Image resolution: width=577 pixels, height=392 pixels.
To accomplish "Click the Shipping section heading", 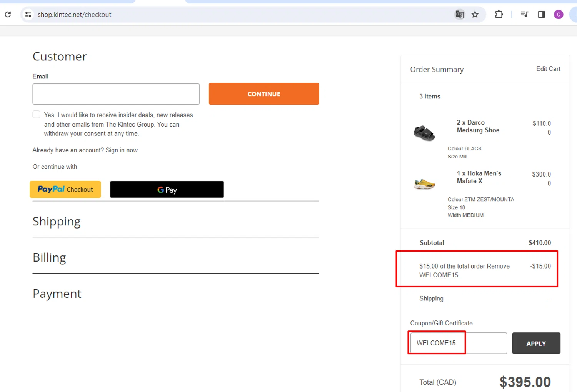I will pyautogui.click(x=57, y=222).
